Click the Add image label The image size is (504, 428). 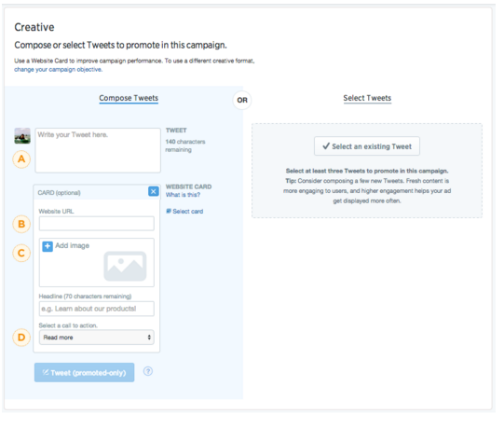(72, 245)
